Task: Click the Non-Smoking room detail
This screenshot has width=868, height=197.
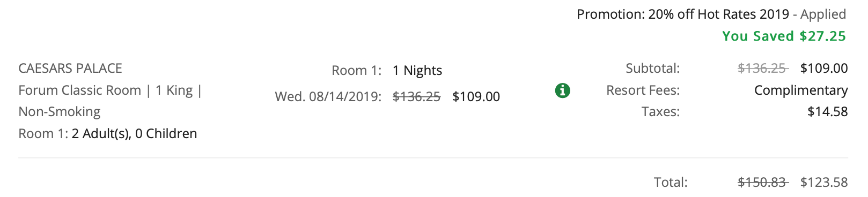Action: pos(60,112)
